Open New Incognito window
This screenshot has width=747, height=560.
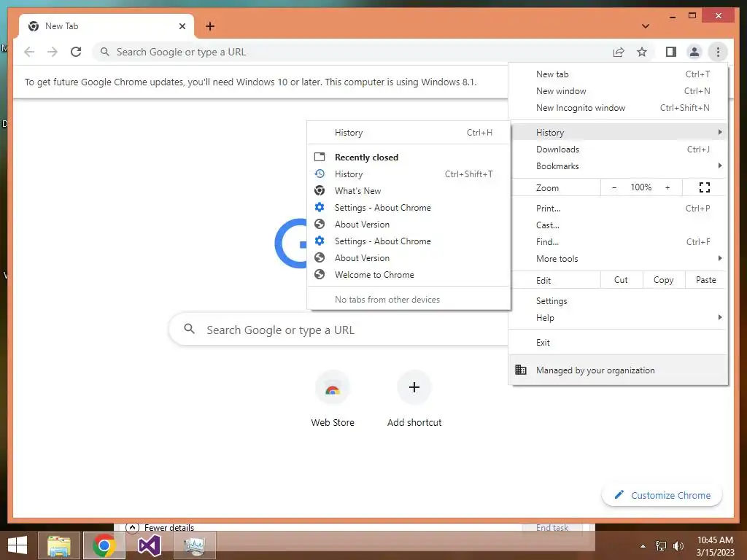[x=619, y=108]
